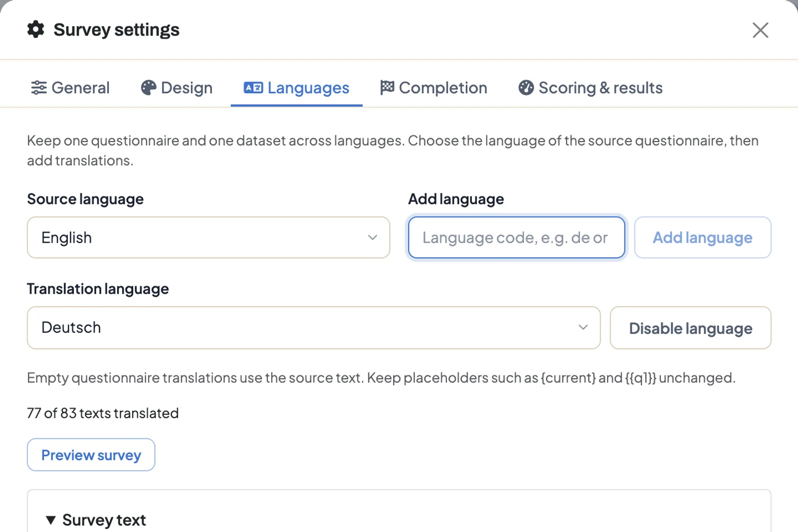Image resolution: width=798 pixels, height=532 pixels.
Task: Open the Source language dropdown showing English
Action: [x=208, y=237]
